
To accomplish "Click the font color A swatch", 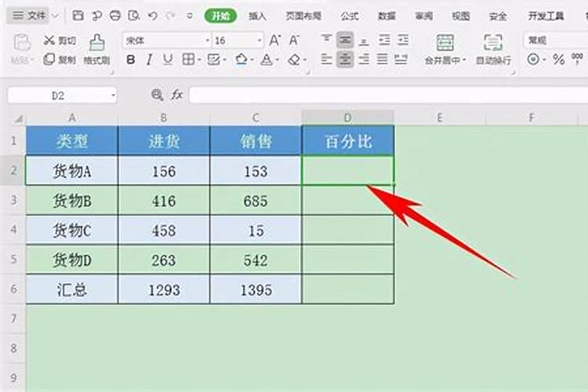I will pyautogui.click(x=267, y=60).
